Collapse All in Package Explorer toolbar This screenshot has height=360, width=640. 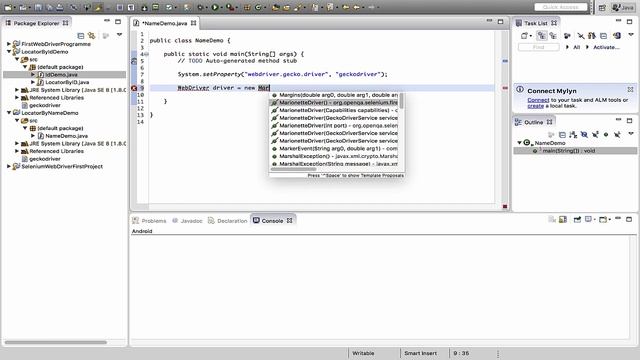[x=81, y=36]
